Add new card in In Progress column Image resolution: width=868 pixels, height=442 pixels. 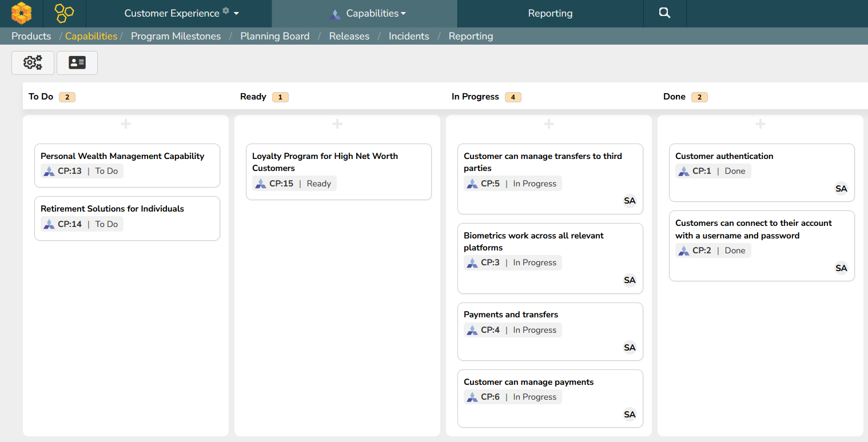pos(549,124)
